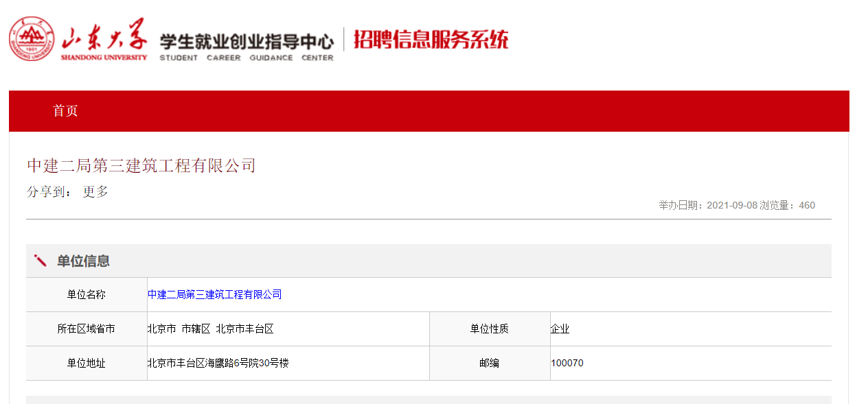
Task: Click the pencil icon beside 单位信息
Action: click(41, 261)
